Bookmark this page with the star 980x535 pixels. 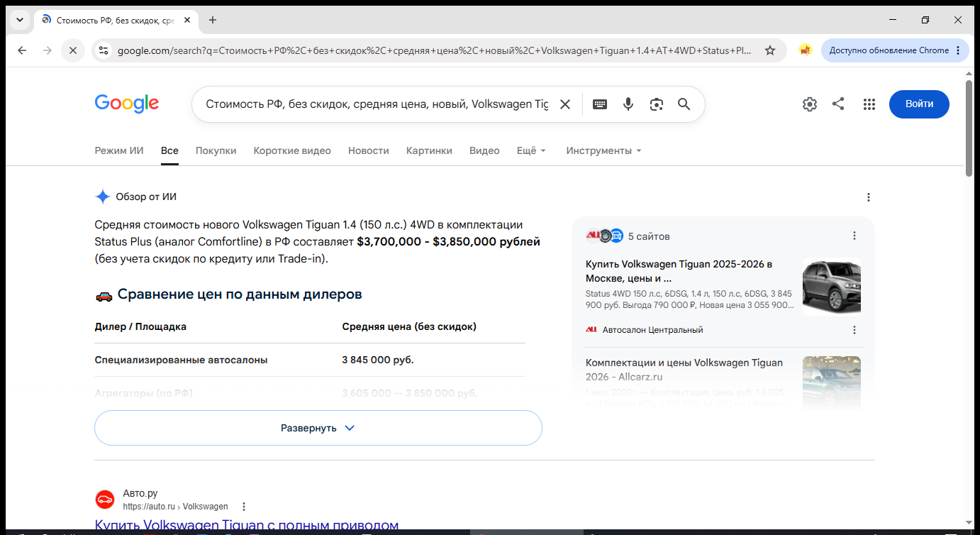click(770, 50)
